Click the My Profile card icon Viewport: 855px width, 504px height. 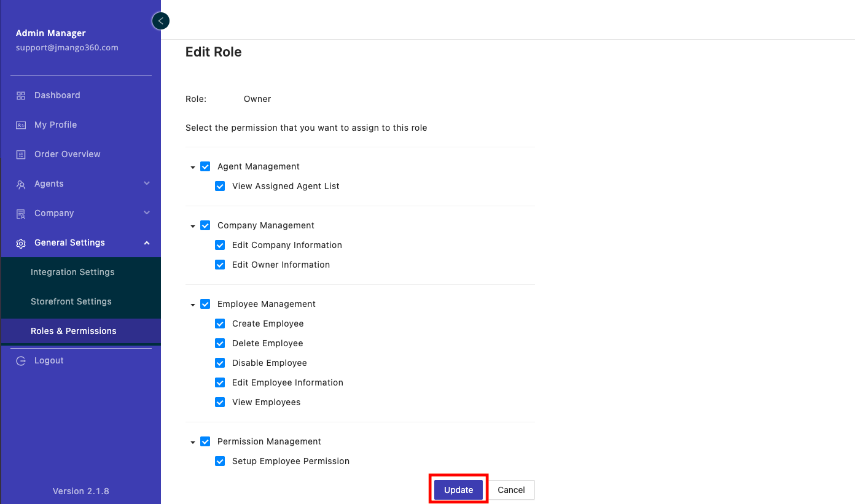point(21,125)
